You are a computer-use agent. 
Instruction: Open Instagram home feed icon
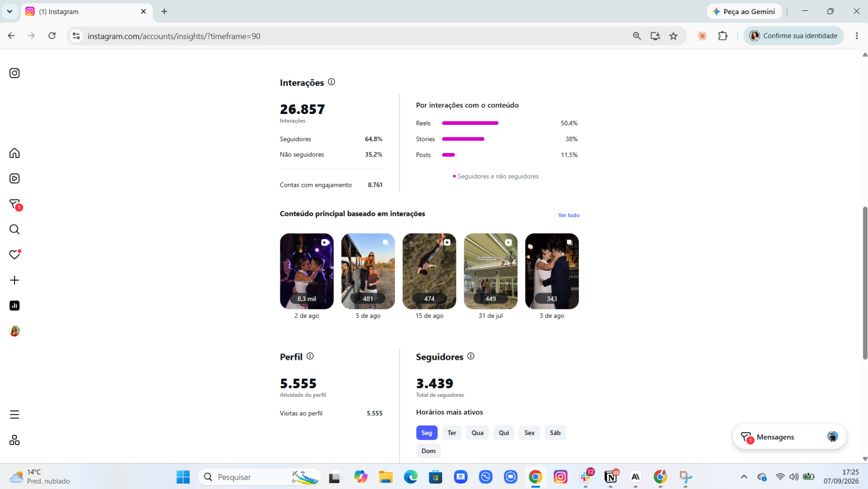(15, 153)
